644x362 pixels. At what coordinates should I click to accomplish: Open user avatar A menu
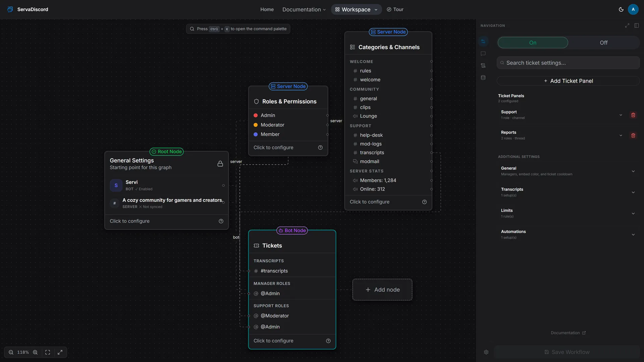[x=633, y=9]
